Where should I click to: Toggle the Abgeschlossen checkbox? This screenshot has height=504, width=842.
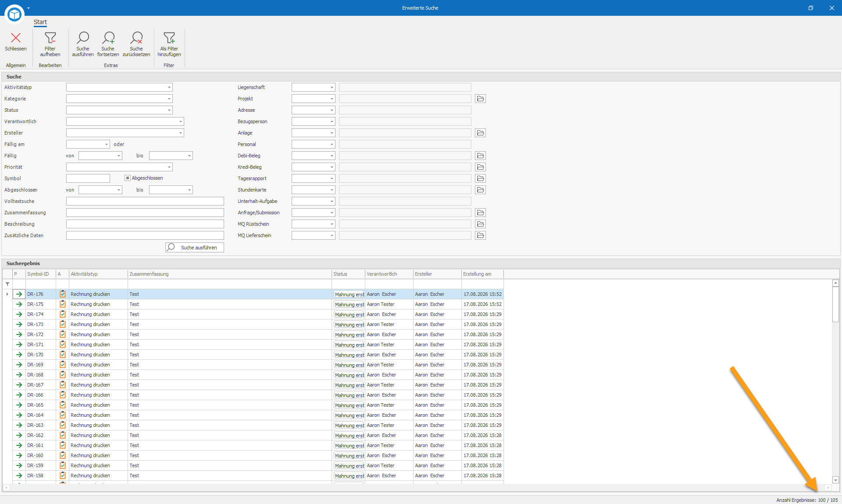click(x=128, y=178)
